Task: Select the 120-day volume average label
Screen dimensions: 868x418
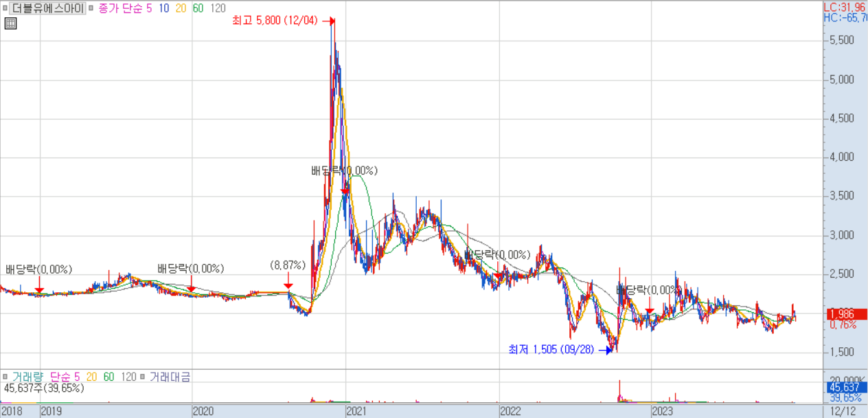Action: pyautogui.click(x=129, y=376)
